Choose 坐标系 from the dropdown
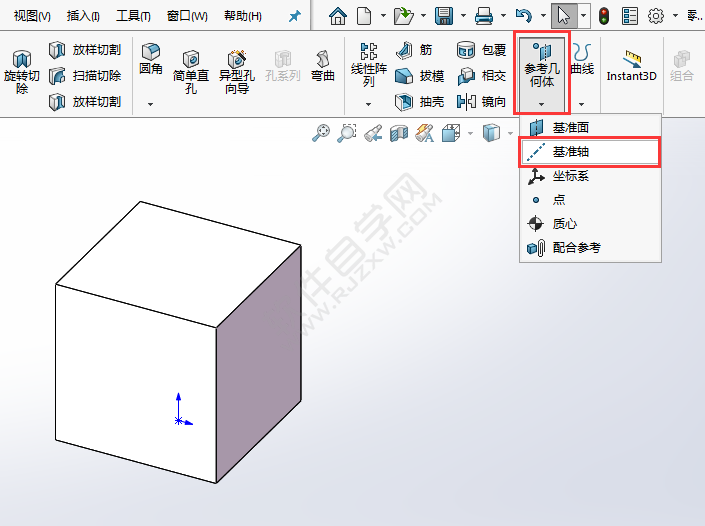This screenshot has width=705, height=526. click(x=590, y=176)
